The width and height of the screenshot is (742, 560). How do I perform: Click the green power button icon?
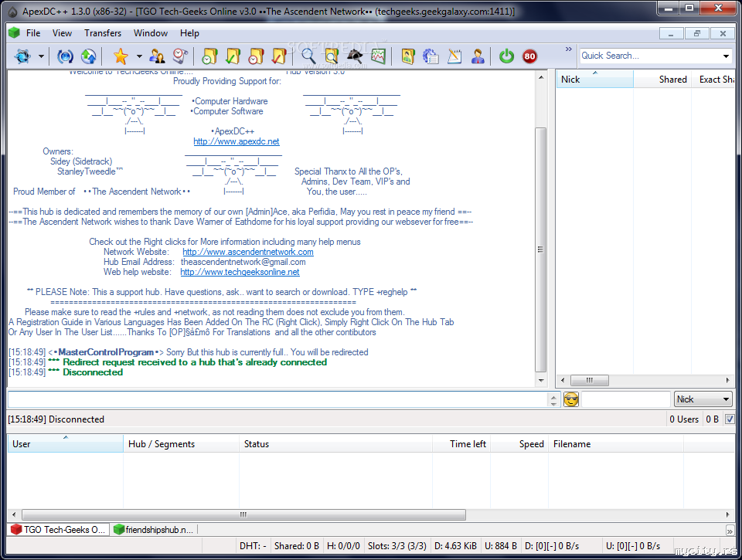tap(506, 56)
